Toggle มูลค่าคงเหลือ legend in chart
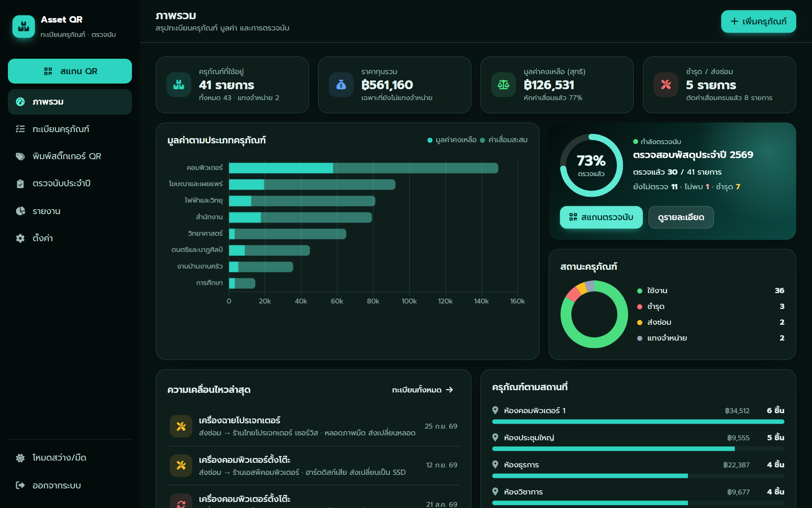This screenshot has height=508, width=812. [x=452, y=140]
